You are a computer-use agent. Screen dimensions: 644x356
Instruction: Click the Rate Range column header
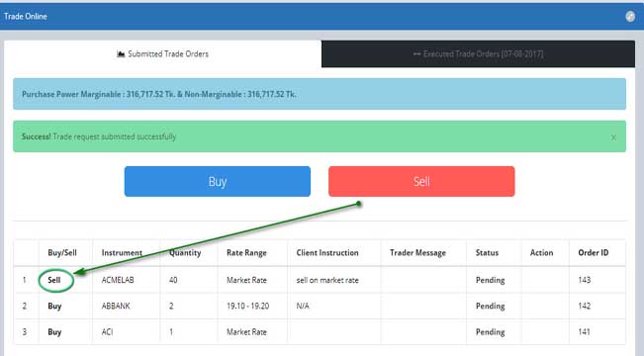[x=246, y=252]
